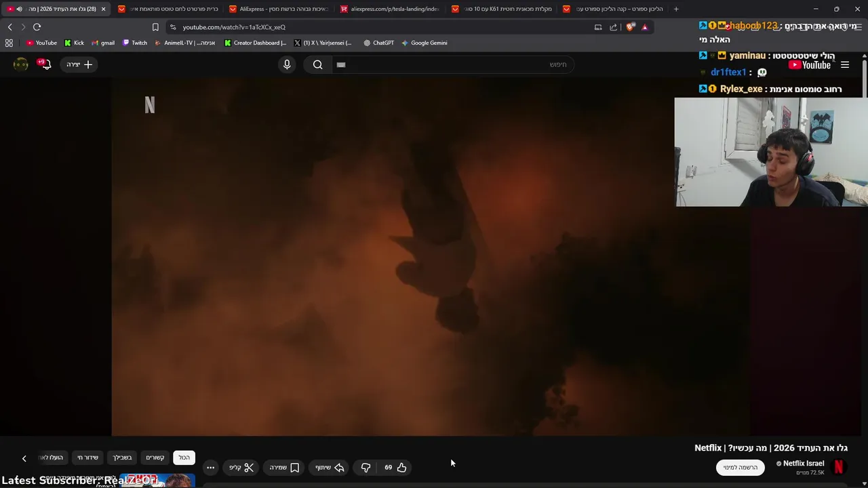Close the active YouTube tab
Image resolution: width=868 pixels, height=488 pixels.
103,9
